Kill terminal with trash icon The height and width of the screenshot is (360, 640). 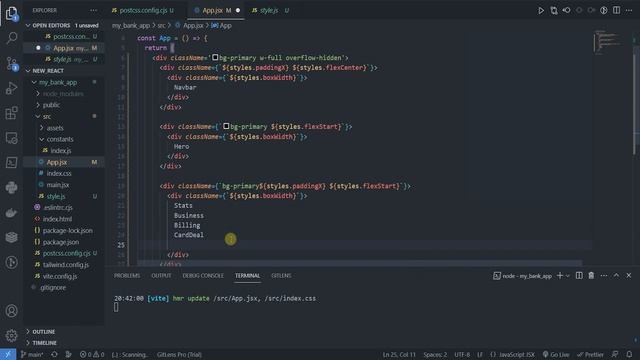[591, 276]
